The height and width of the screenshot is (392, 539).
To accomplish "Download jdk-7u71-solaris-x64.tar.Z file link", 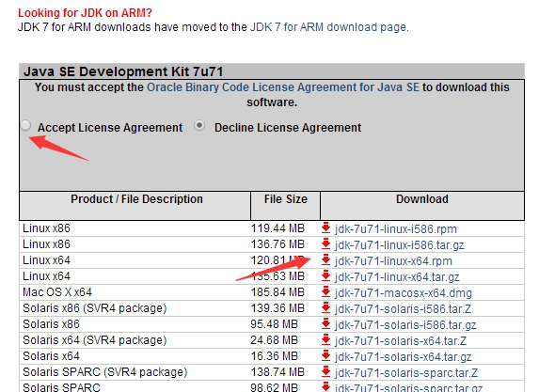I will 401,341.
